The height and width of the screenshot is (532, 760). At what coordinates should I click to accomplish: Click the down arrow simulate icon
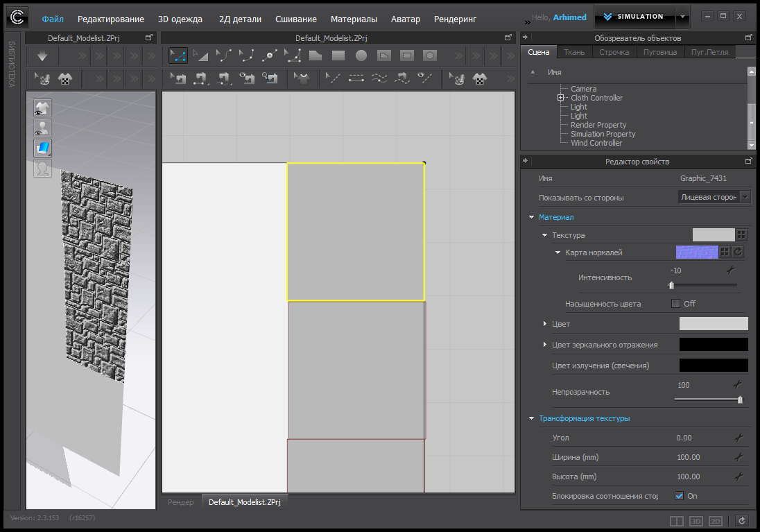click(42, 56)
